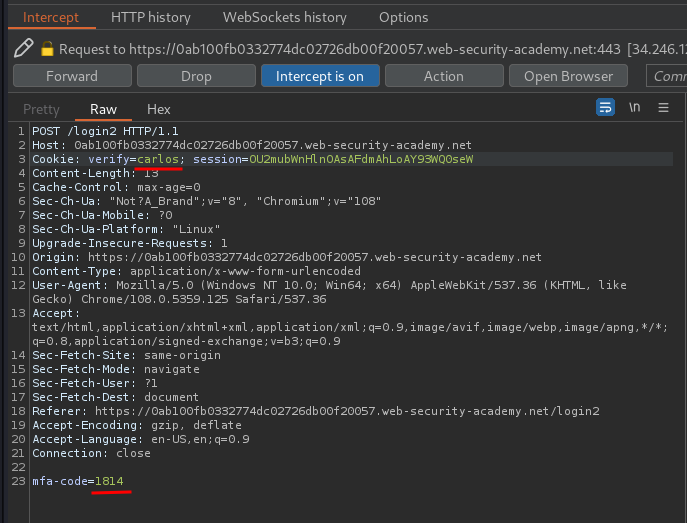
Task: Switch to the HTTP history tab
Action: pos(151,17)
